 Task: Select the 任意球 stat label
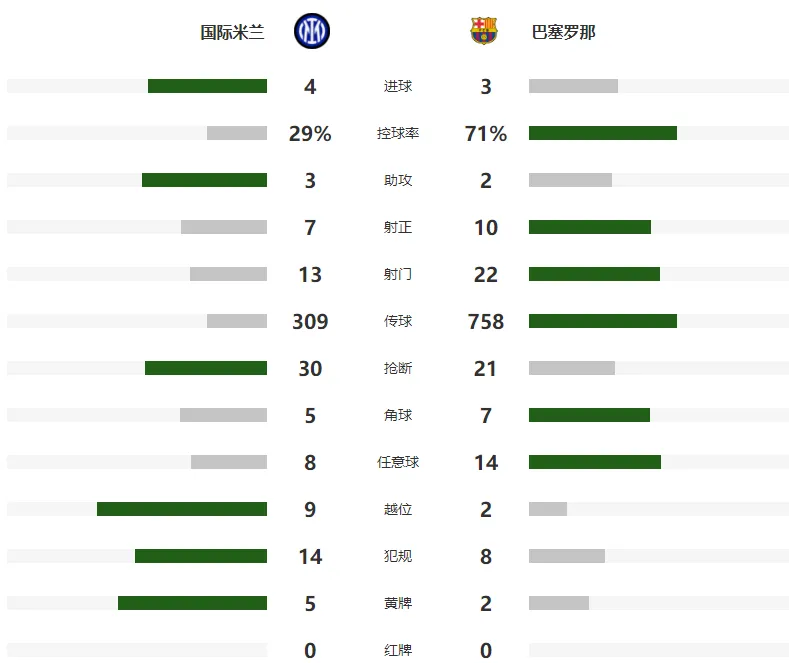[398, 462]
